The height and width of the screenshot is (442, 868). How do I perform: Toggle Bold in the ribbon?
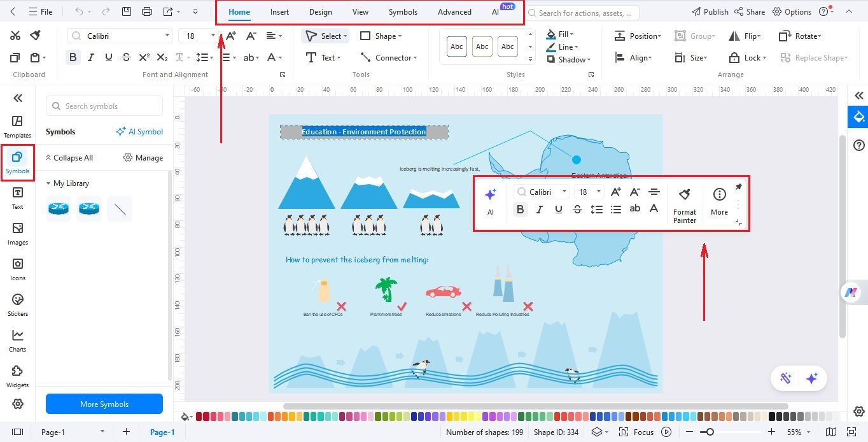point(73,57)
